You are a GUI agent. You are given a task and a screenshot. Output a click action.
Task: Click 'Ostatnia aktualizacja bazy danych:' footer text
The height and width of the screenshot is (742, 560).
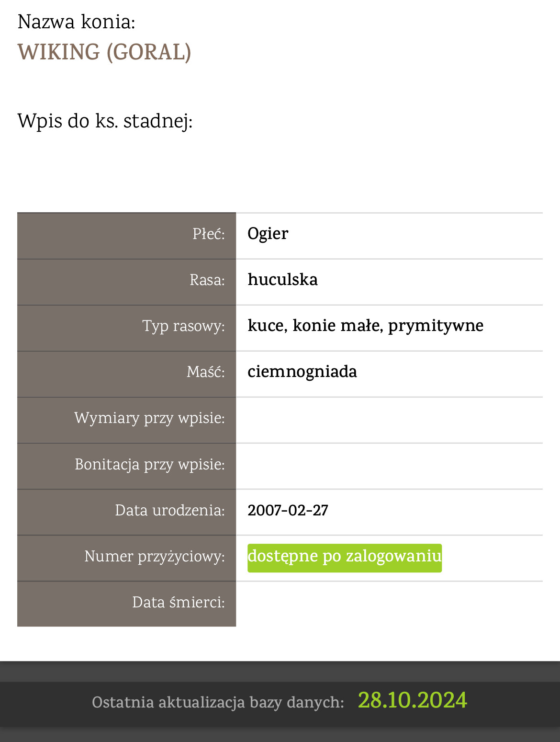[218, 703]
